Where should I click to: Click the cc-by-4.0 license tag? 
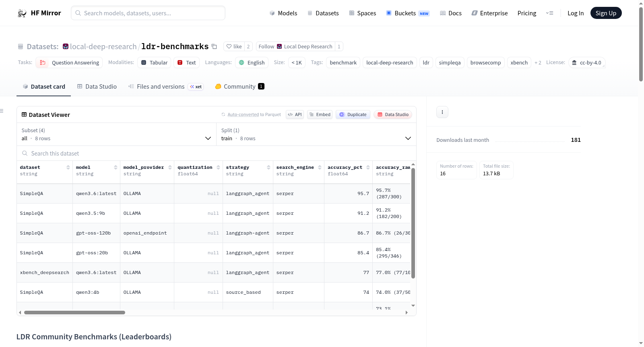pos(587,62)
